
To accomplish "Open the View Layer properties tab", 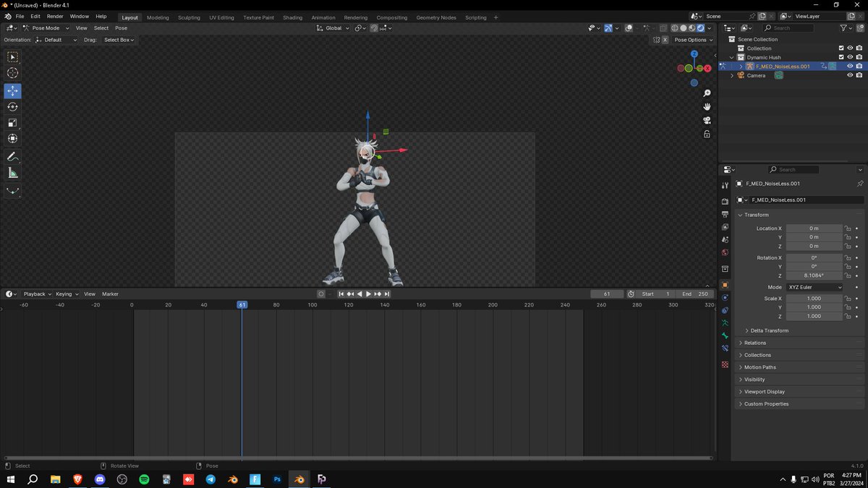I will [725, 227].
